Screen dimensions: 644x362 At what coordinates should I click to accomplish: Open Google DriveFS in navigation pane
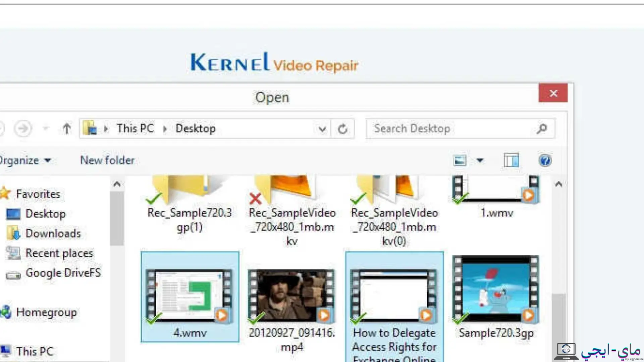pos(63,273)
